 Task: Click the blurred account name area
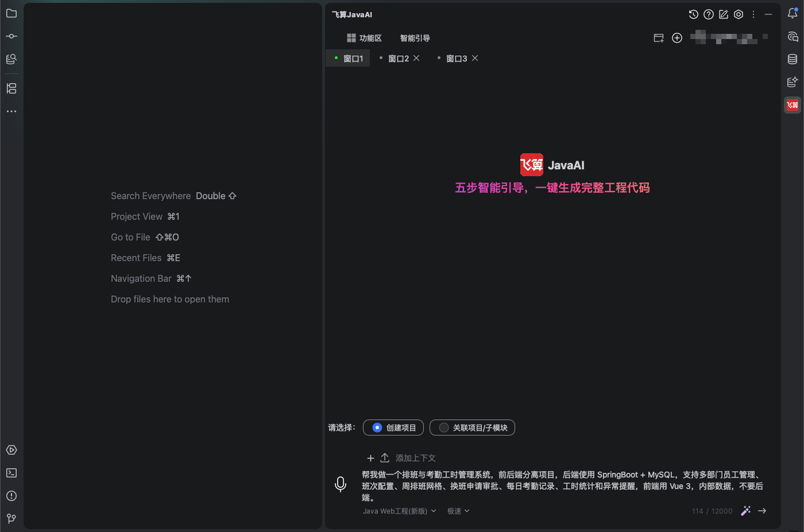click(730, 38)
